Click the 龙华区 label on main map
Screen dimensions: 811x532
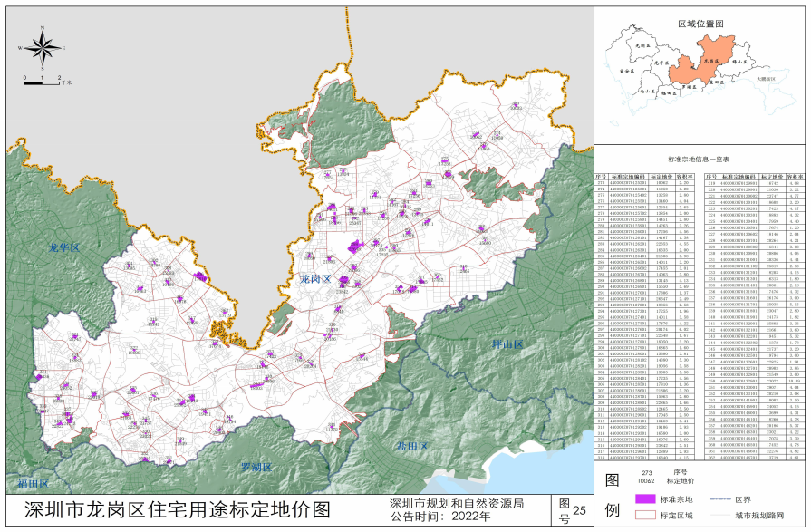click(64, 247)
